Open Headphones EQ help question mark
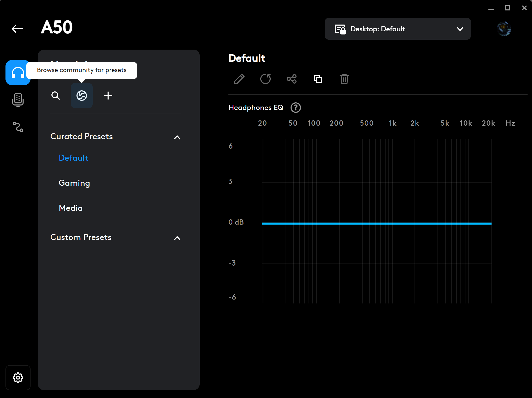This screenshot has width=532, height=398. [x=296, y=108]
